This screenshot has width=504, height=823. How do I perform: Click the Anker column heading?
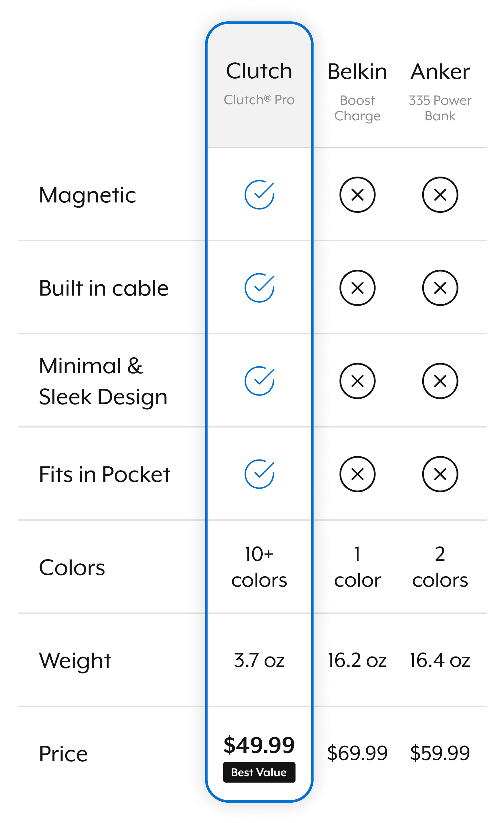440,71
